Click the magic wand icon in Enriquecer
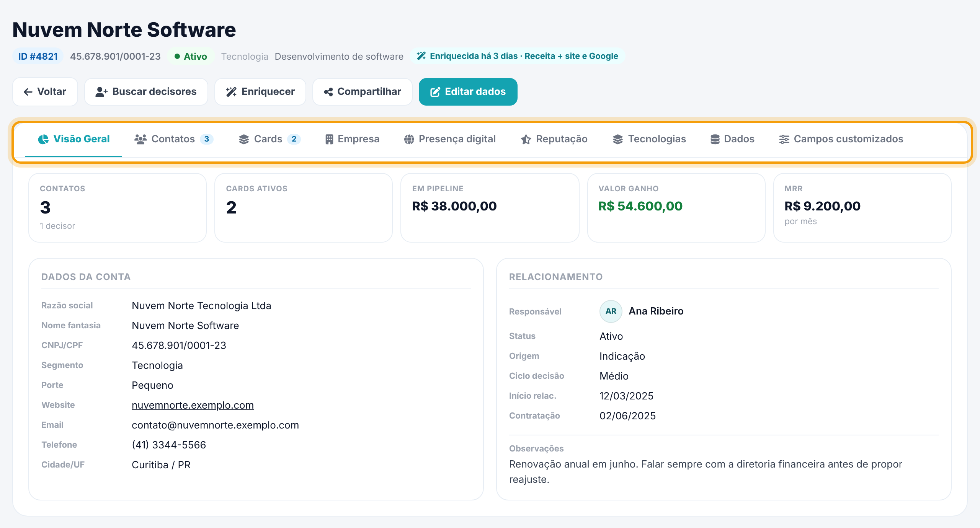 pyautogui.click(x=231, y=92)
